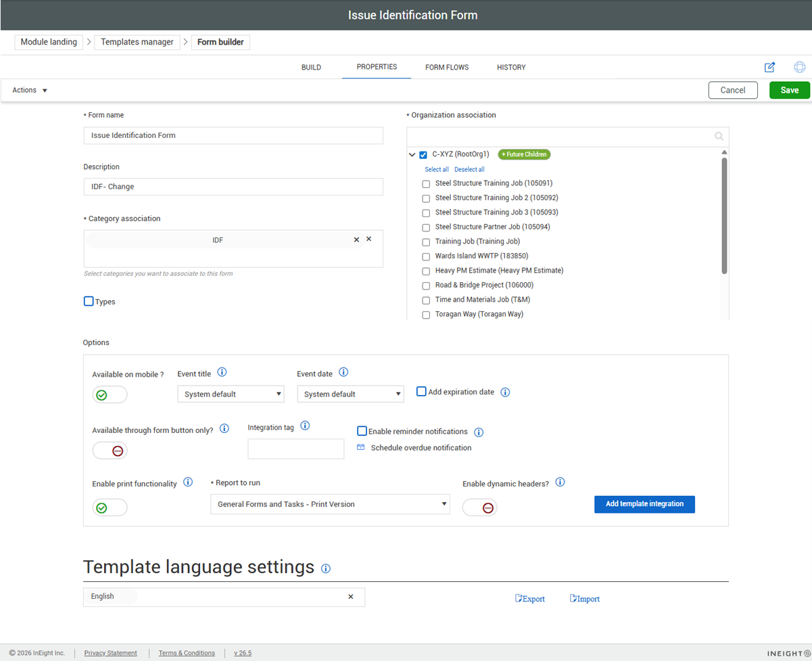The image size is (812, 661).
Task: Check Add expiration date checkbox
Action: click(x=421, y=391)
